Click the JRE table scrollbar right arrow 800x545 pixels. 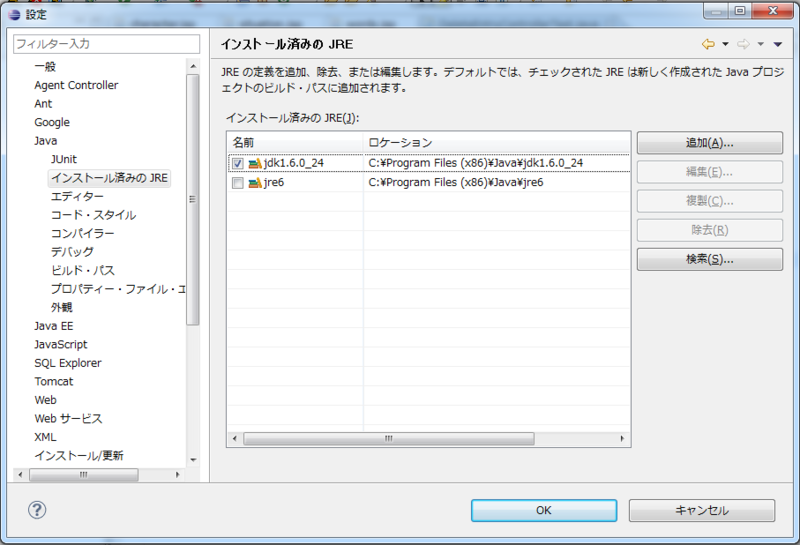click(x=622, y=439)
